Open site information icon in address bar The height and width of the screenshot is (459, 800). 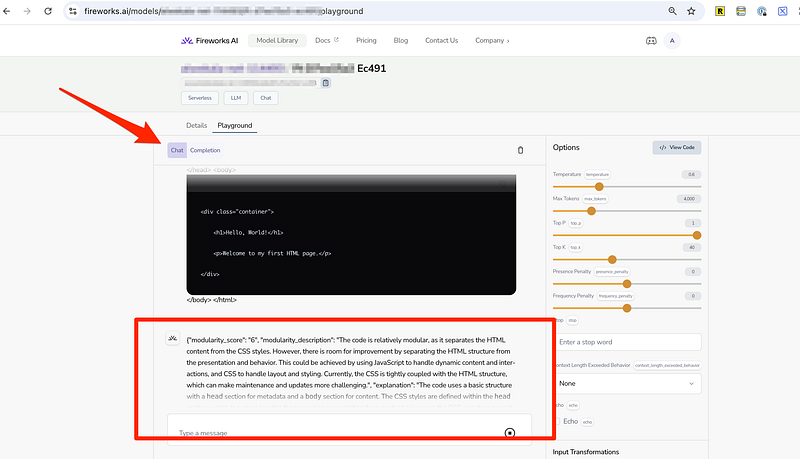(73, 11)
